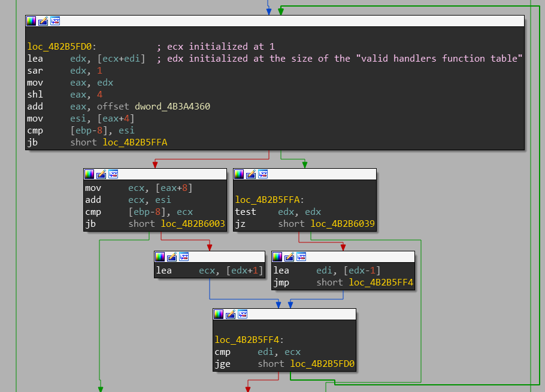
Task: Click group nodes icon on loc_4B2B5FD0 block
Action: pos(55,21)
